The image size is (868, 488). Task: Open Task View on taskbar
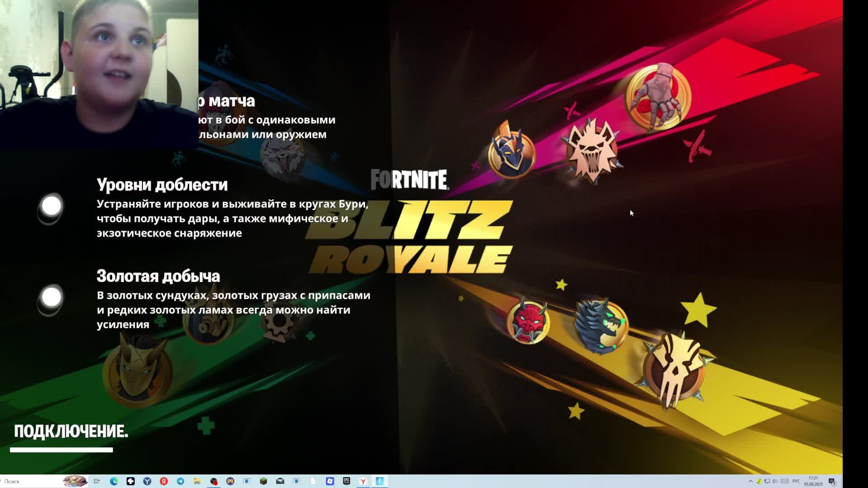click(97, 481)
